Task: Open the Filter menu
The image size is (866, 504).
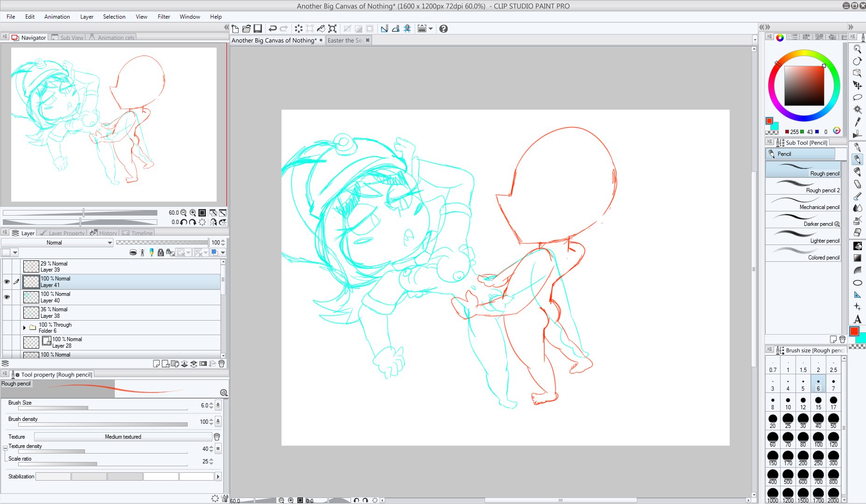Action: click(x=163, y=17)
